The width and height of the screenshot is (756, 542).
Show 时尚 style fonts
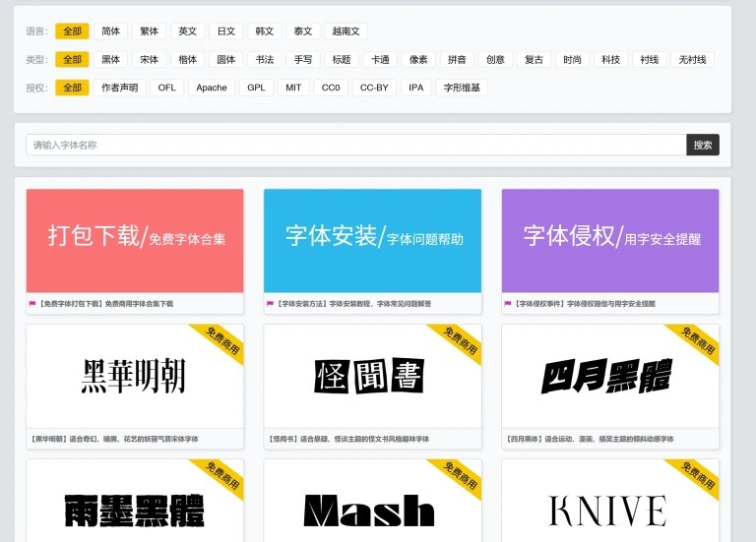[572, 60]
